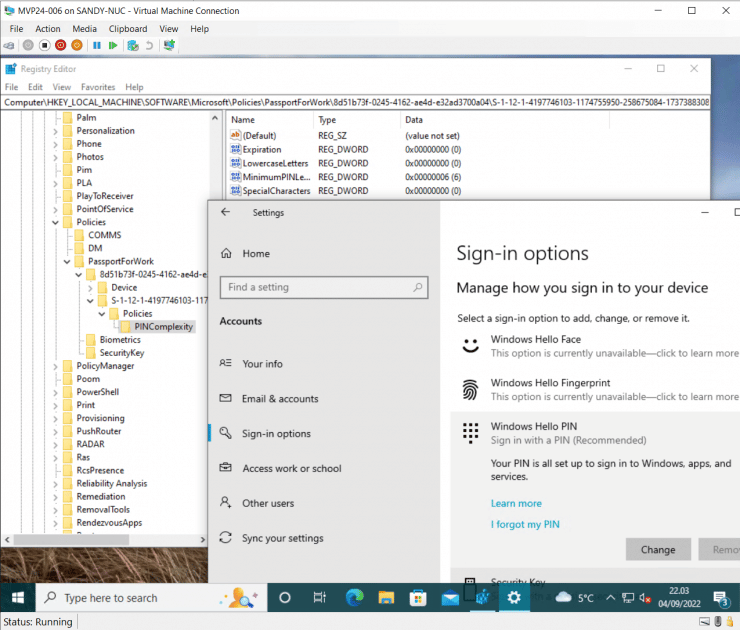Viewport: 740px width, 630px height.
Task: Collapse the Policies tree node under Microsoft
Action: tap(55, 222)
